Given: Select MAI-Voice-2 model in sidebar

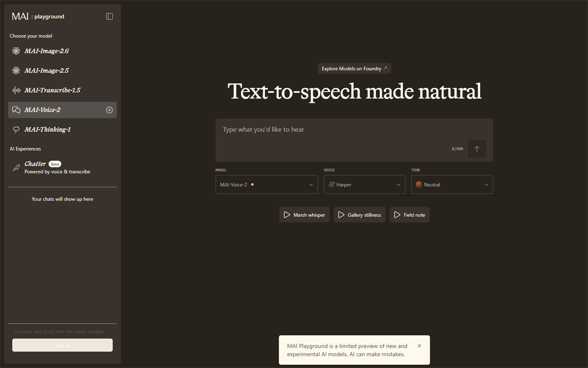Looking at the screenshot, I should (x=62, y=110).
